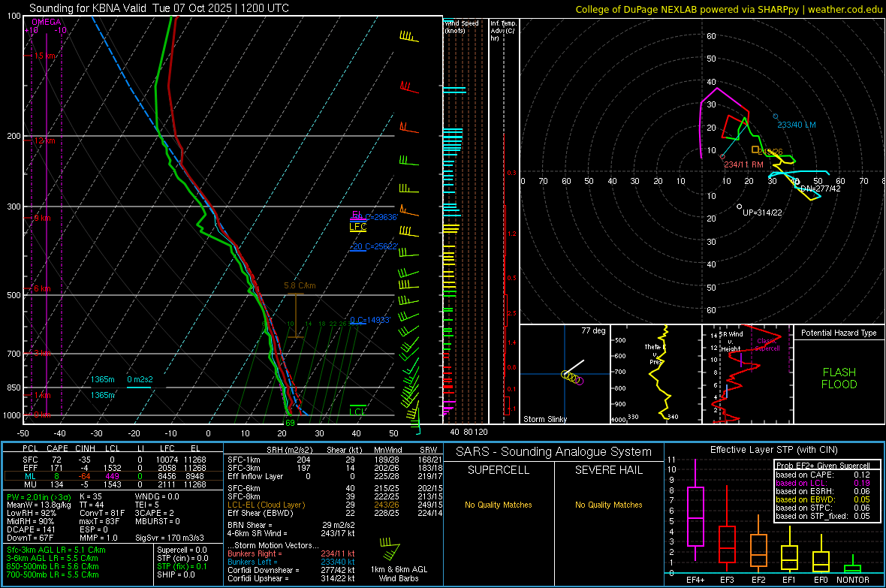Click the Corfidi upshear marker labeled UP=314/22

[739, 207]
